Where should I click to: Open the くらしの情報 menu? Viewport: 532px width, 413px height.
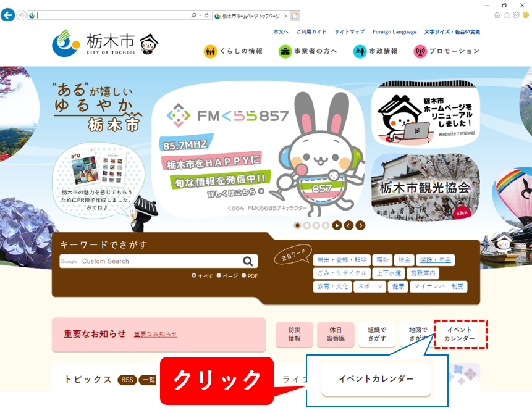pyautogui.click(x=233, y=51)
